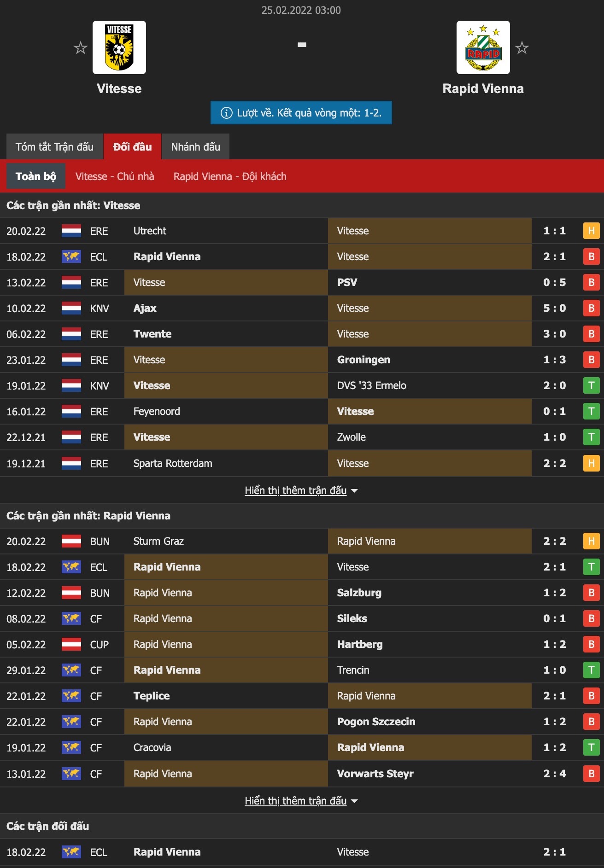This screenshot has height=868, width=604.
Task: Click Netherlands flag on Utrecht vs Vitesse row
Action: [71, 231]
